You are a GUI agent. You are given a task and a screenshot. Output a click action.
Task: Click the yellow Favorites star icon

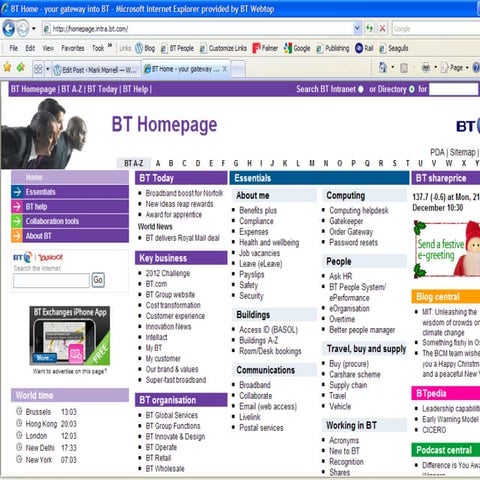tap(7, 68)
